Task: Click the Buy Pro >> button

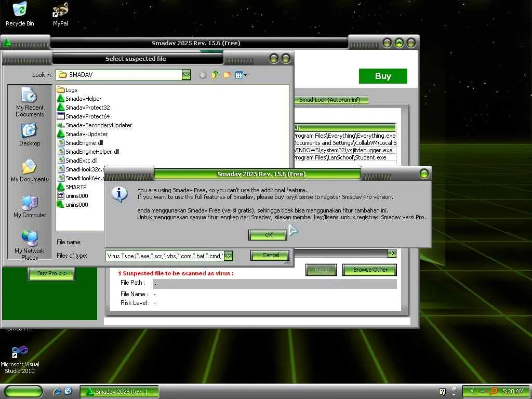Action: pos(51,273)
